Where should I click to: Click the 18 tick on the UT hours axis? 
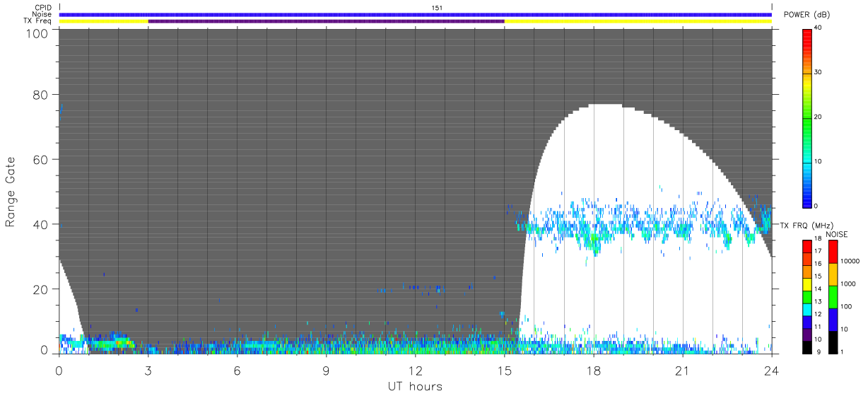[x=594, y=371]
